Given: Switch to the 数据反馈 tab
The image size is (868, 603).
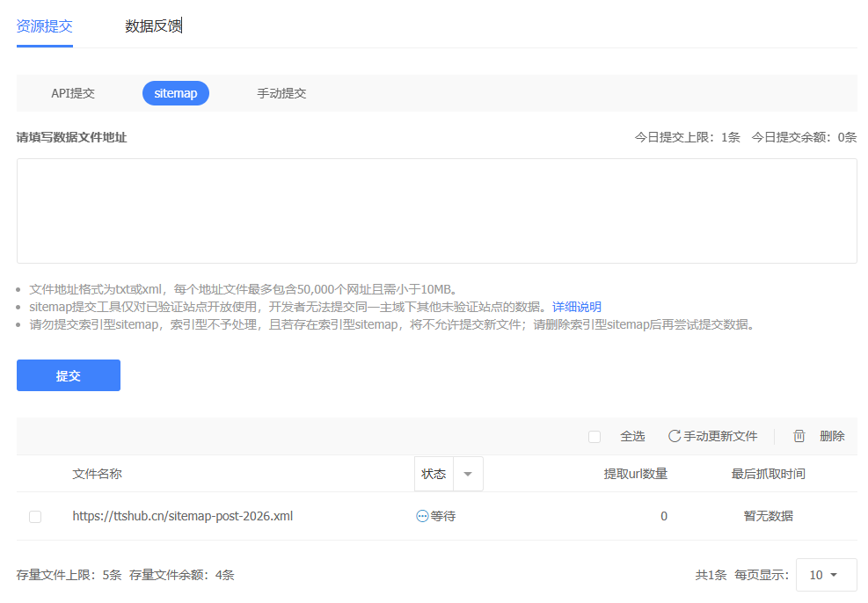Looking at the screenshot, I should click(154, 25).
